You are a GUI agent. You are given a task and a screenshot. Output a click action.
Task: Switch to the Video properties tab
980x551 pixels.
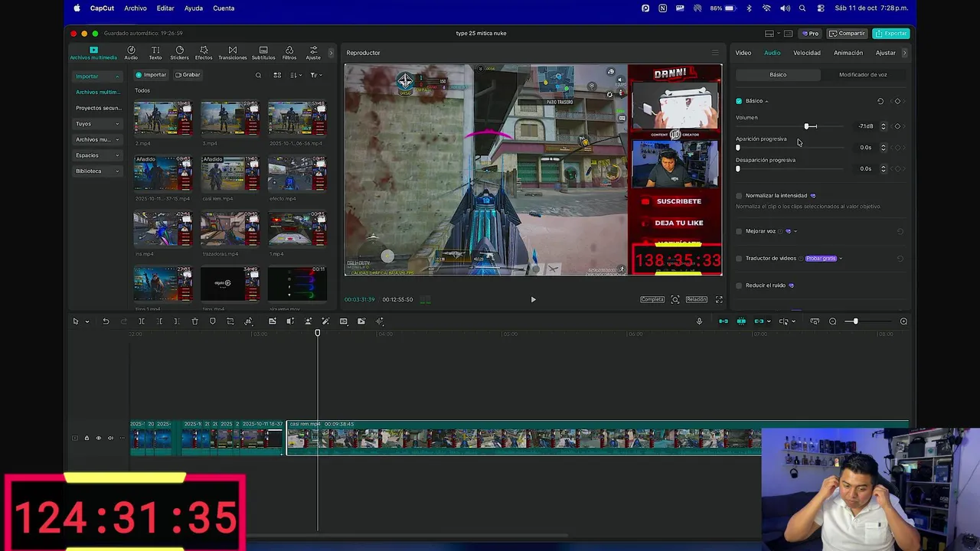click(x=743, y=53)
